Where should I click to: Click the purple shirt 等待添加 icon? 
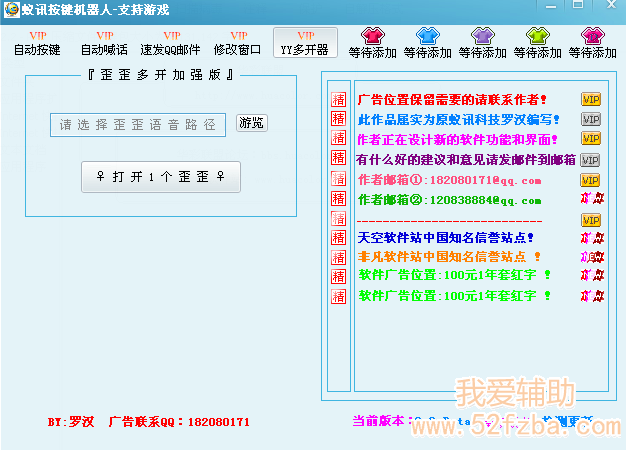(483, 36)
